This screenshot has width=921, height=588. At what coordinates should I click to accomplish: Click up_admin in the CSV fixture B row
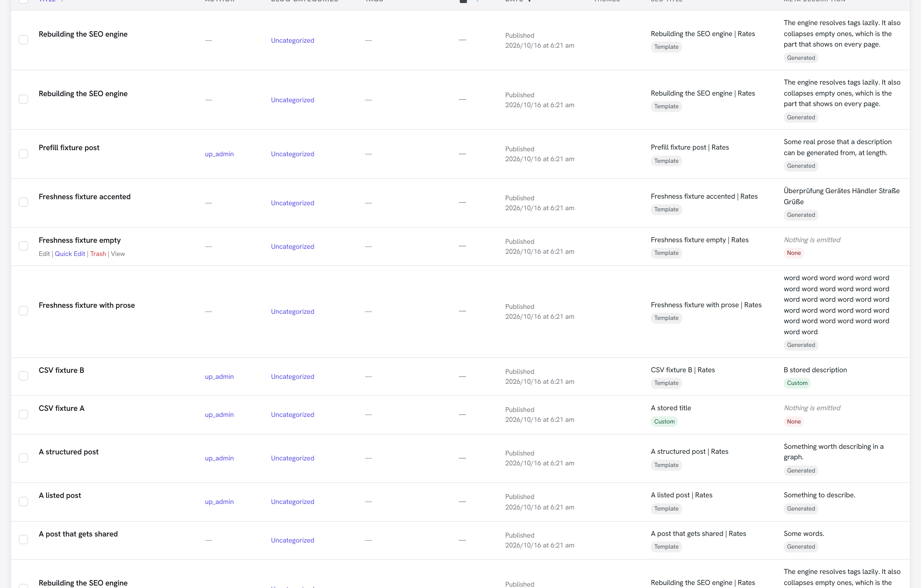tap(219, 376)
